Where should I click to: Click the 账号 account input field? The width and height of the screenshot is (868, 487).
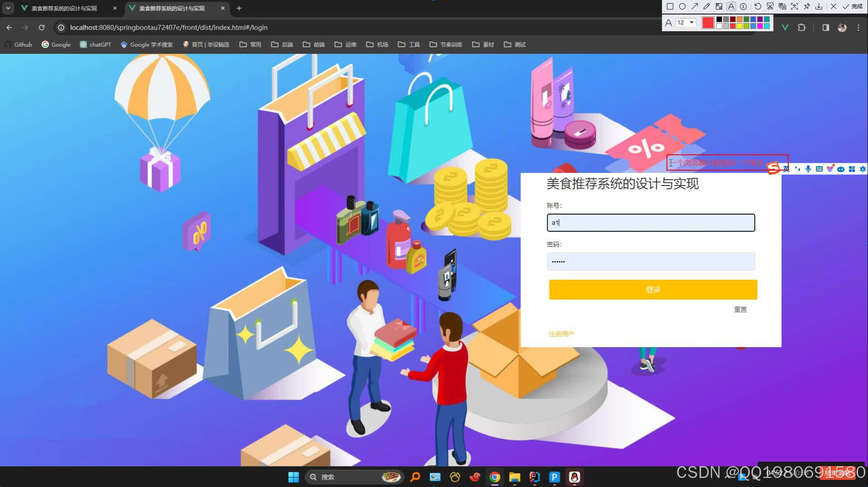point(650,222)
